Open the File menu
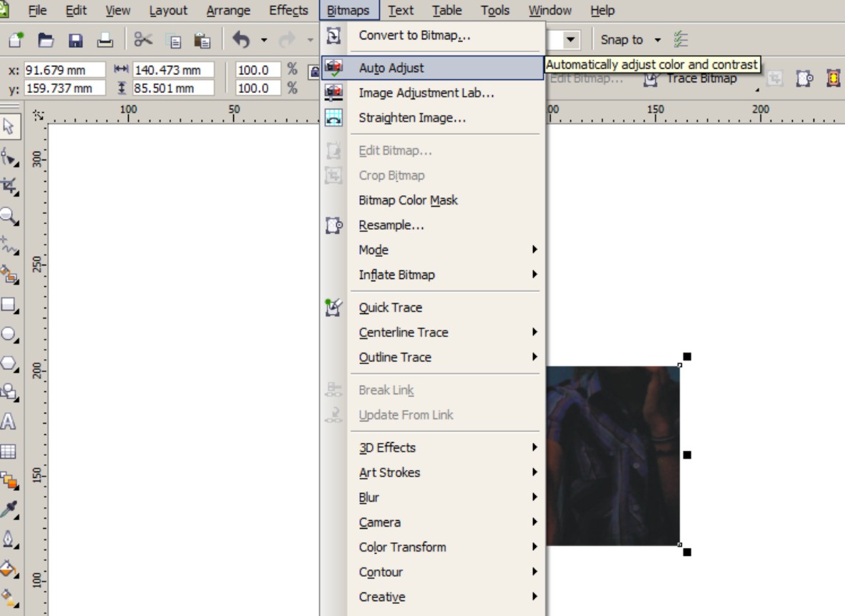Viewport: 845px width, 616px height. click(37, 10)
